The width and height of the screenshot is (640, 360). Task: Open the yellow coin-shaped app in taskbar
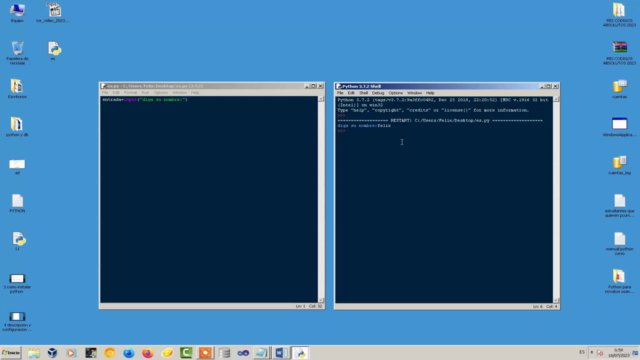[167, 353]
